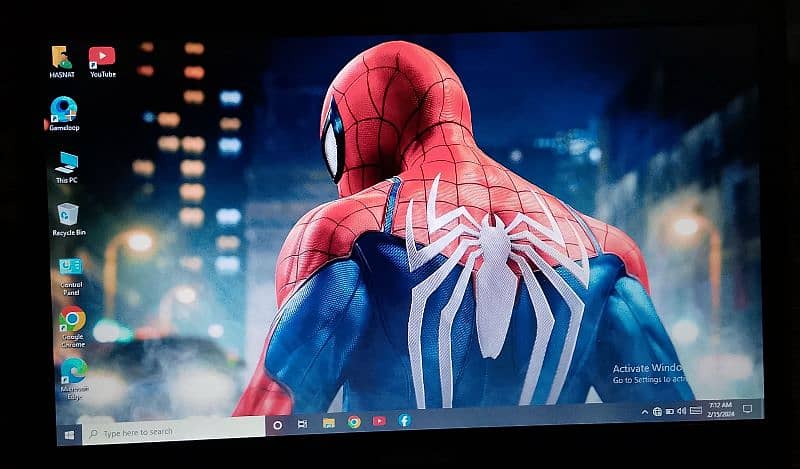Screen dimensions: 800x469
Task: Launch Google Chrome from the desktop
Action: (x=72, y=321)
